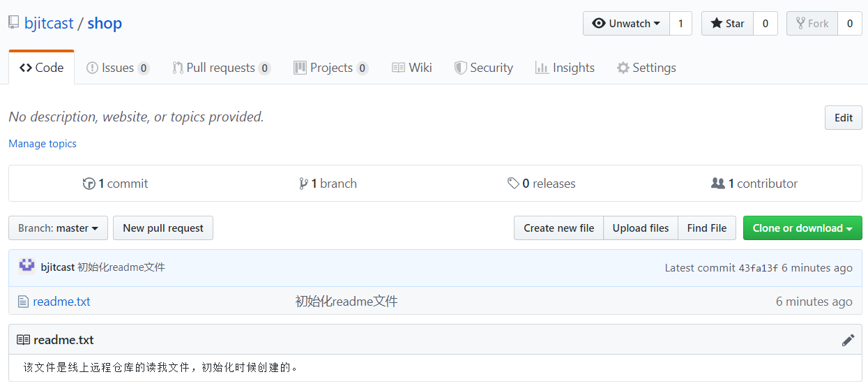868x386 pixels.
Task: Click Upload files button
Action: coord(641,228)
